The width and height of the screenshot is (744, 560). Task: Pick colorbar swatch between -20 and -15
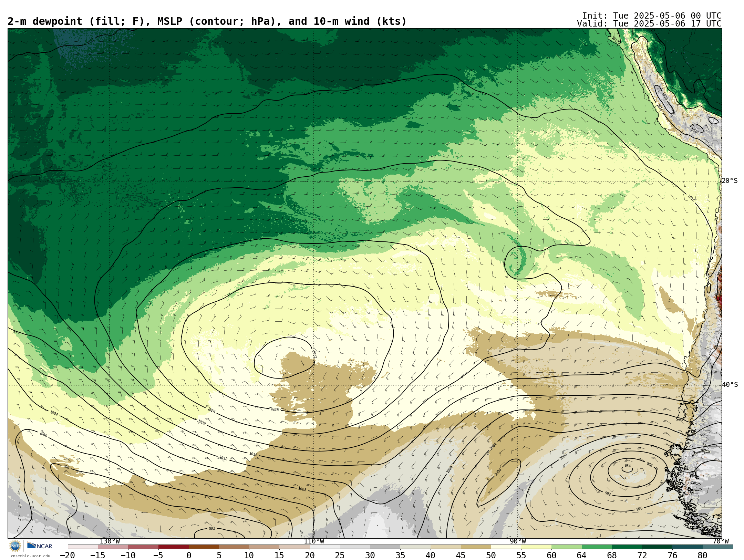click(x=83, y=547)
